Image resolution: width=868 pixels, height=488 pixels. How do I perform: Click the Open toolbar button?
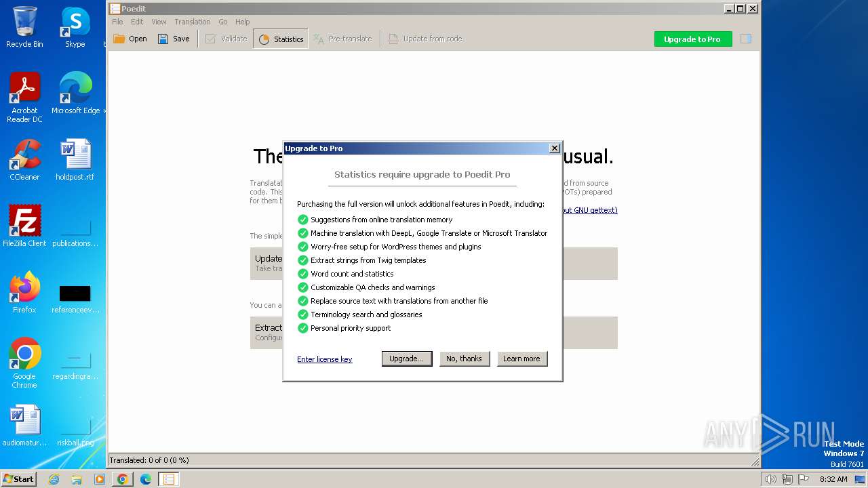(130, 39)
